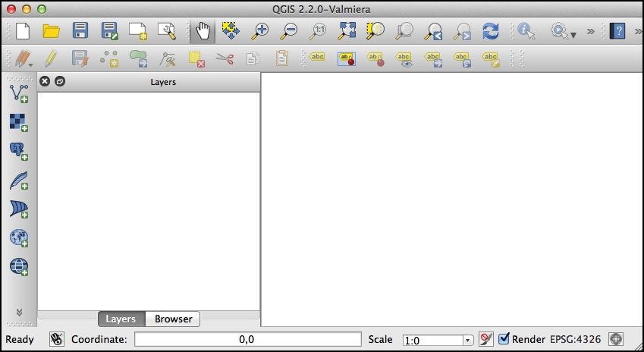The height and width of the screenshot is (352, 644).
Task: Click Add MSSQL Spatial Layer
Action: click(x=19, y=209)
